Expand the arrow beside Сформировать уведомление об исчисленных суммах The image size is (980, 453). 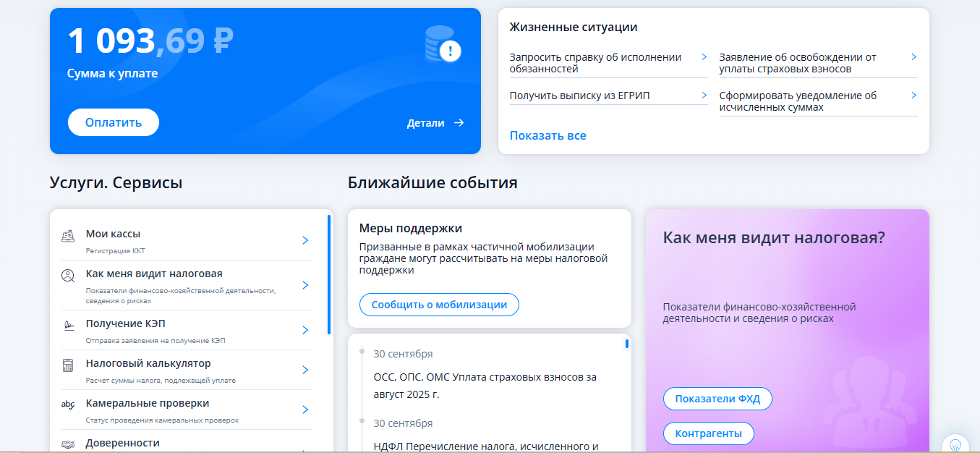(x=913, y=95)
